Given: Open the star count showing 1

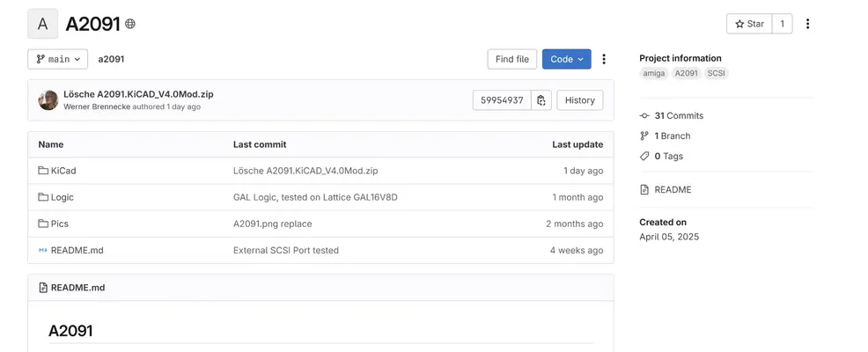Looking at the screenshot, I should (783, 24).
